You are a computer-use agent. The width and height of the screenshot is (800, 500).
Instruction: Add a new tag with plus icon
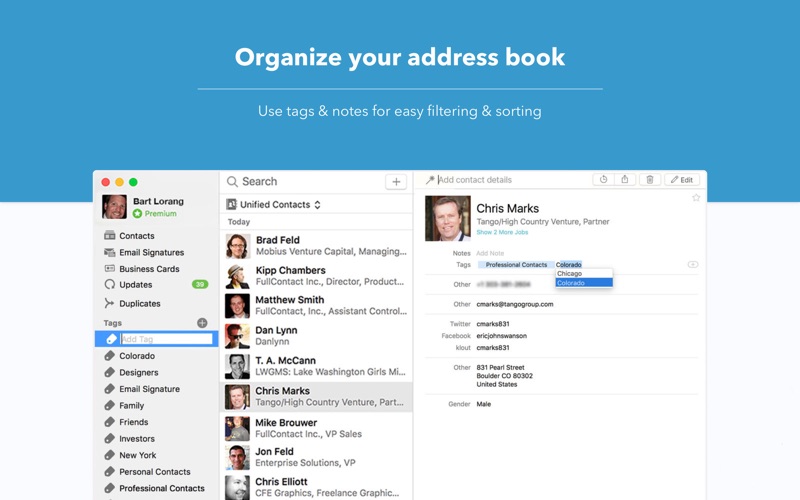pyautogui.click(x=202, y=323)
